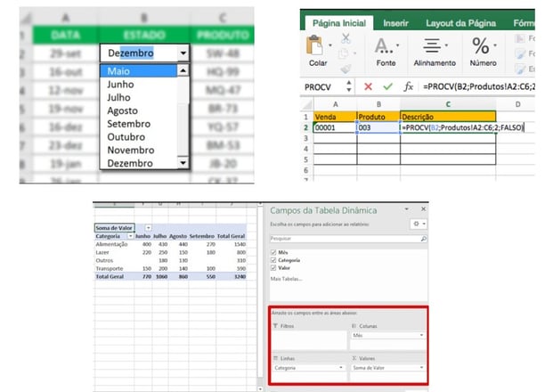This screenshot has height=392, width=545.
Task: Click the Pesquisar search field
Action: click(x=348, y=239)
